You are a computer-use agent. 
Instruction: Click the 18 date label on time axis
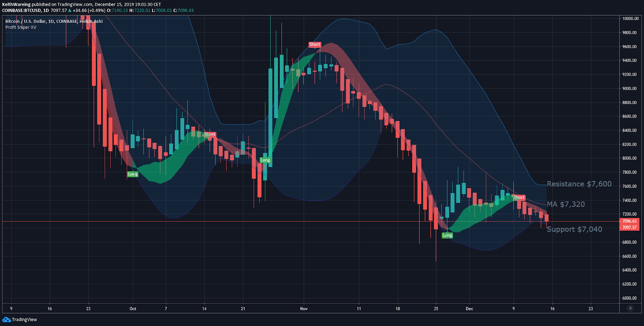398,309
